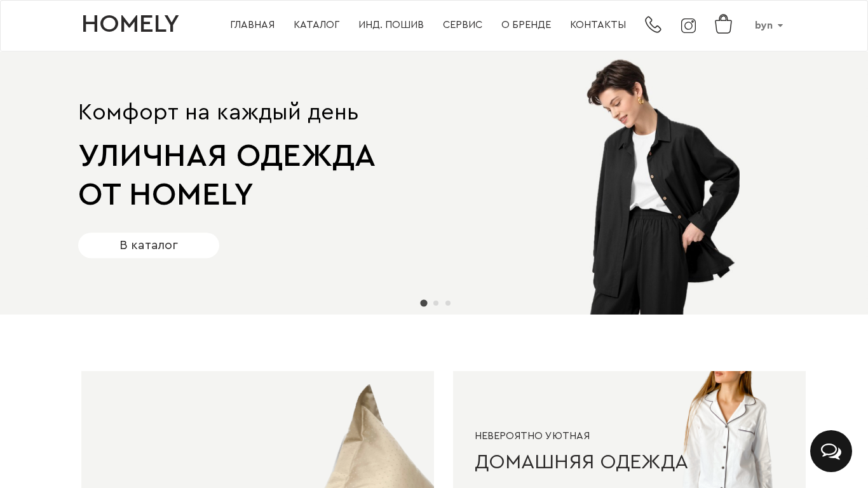The image size is (868, 488).
Task: Click the HOMELY logo
Action: [x=130, y=24]
